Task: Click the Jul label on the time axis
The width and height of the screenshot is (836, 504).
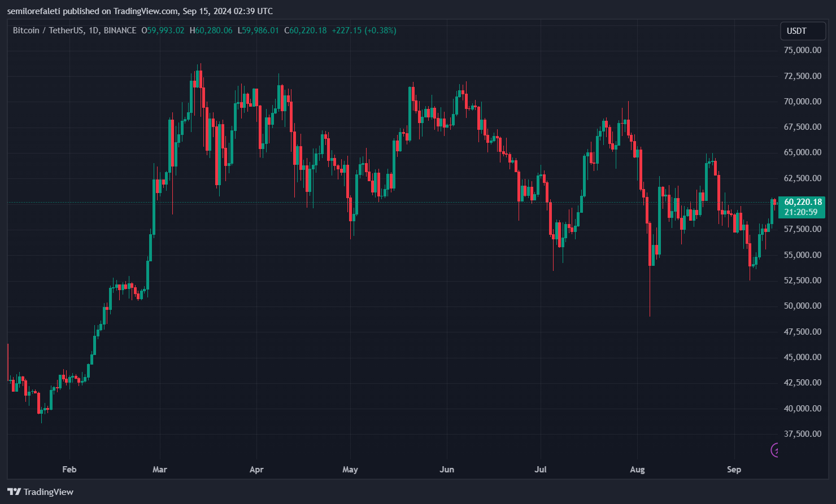Action: pyautogui.click(x=541, y=470)
